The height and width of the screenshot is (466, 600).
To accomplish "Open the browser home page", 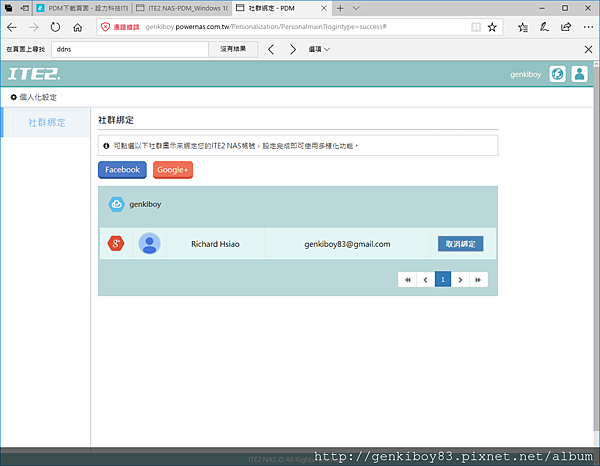I will [78, 27].
